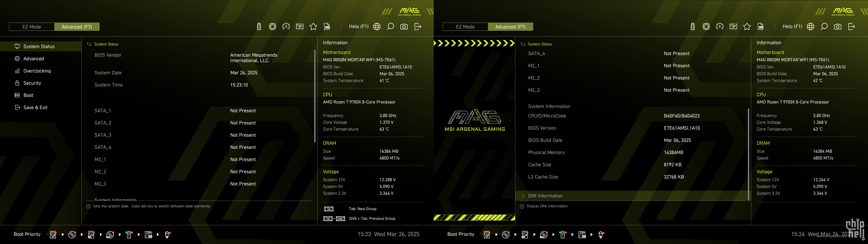Viewport: 868px width, 244px height.
Task: Click the left screen's settings list scrollbar
Action: (x=315, y=96)
